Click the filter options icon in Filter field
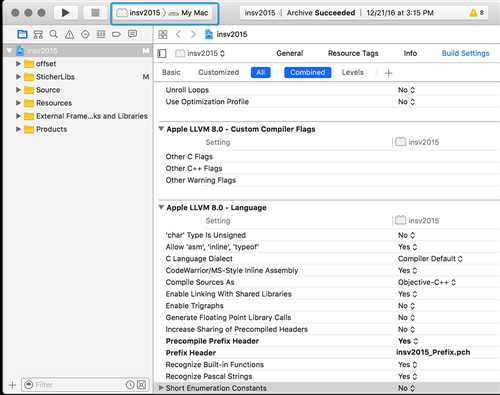This screenshot has height=395, width=500. [29, 385]
